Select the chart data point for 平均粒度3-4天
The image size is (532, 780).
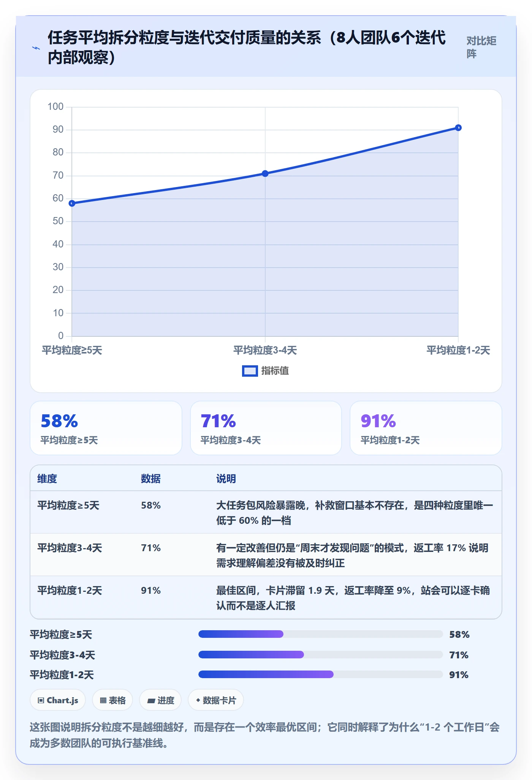(x=265, y=173)
